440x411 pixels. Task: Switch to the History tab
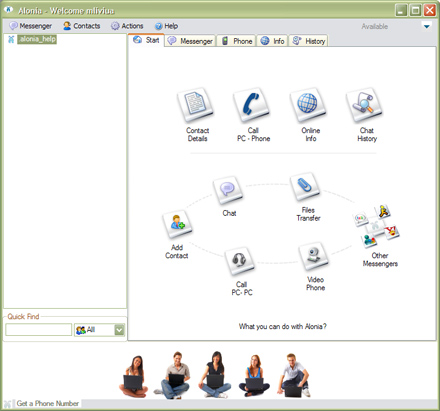click(x=309, y=41)
